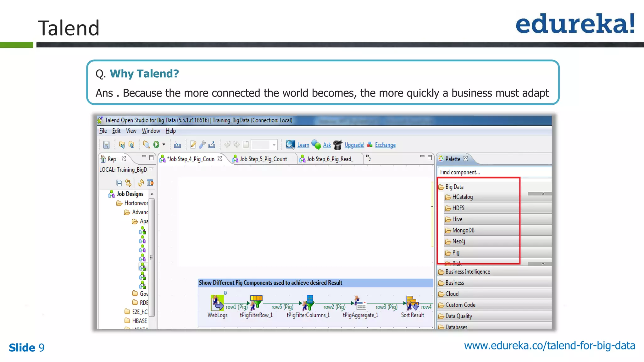Viewport: 644px width, 362px height.
Task: Open the View menu
Action: pos(131,131)
